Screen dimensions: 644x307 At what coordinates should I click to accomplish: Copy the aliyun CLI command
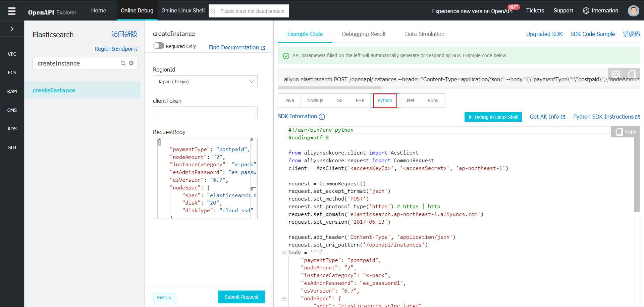tap(632, 74)
